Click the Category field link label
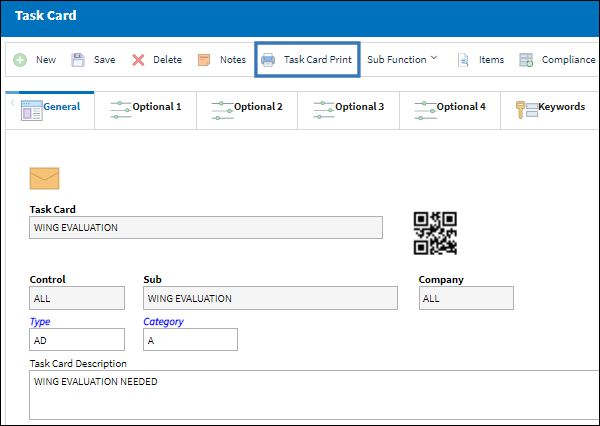The image size is (600, 426). pyautogui.click(x=163, y=322)
